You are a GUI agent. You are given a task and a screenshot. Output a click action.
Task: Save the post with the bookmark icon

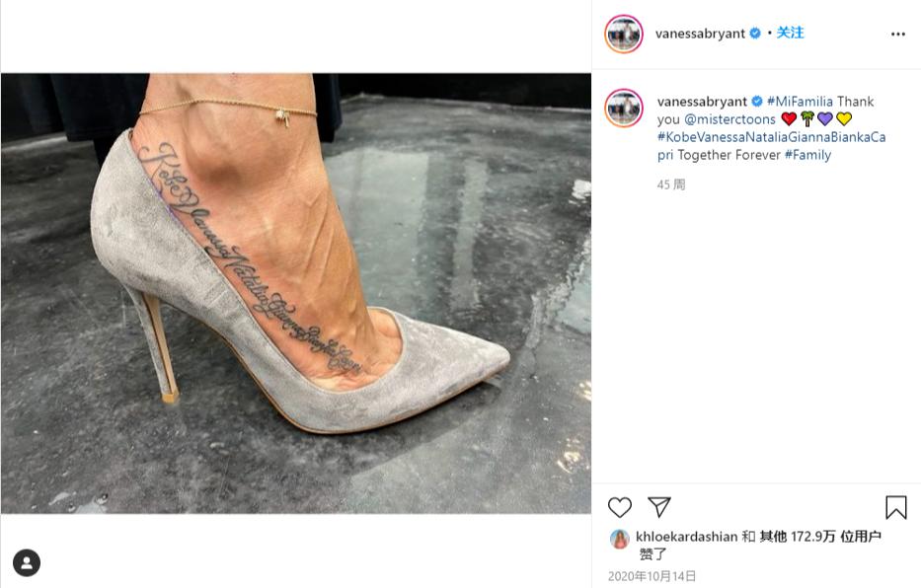coord(895,507)
